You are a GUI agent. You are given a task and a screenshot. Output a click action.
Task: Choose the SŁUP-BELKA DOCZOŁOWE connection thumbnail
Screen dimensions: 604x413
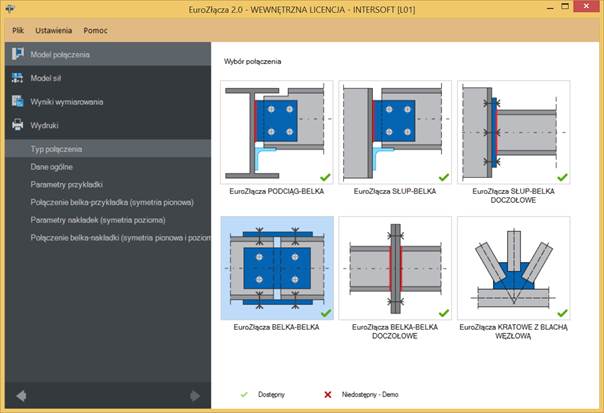(513, 132)
